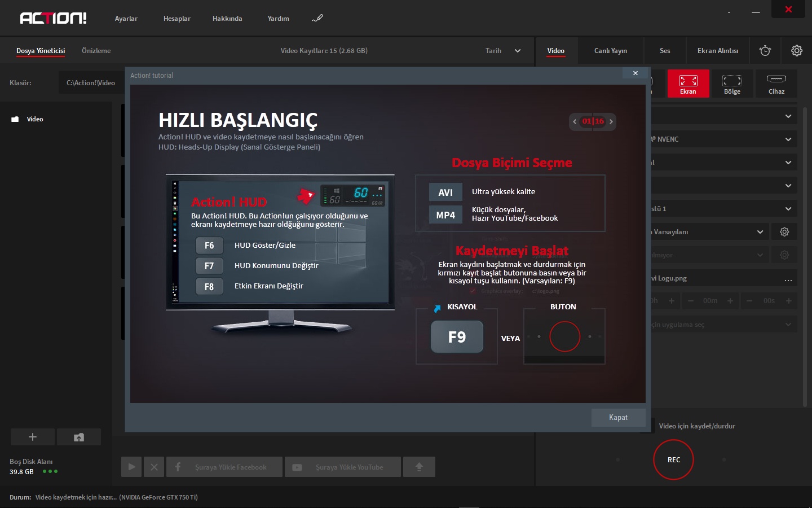The image size is (812, 508).
Task: Click the Kapat button
Action: point(618,418)
